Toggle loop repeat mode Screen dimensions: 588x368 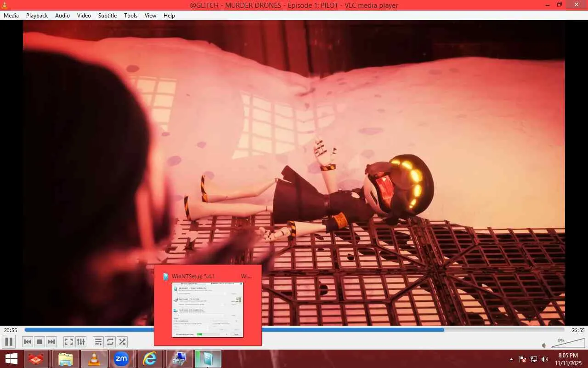pos(110,342)
